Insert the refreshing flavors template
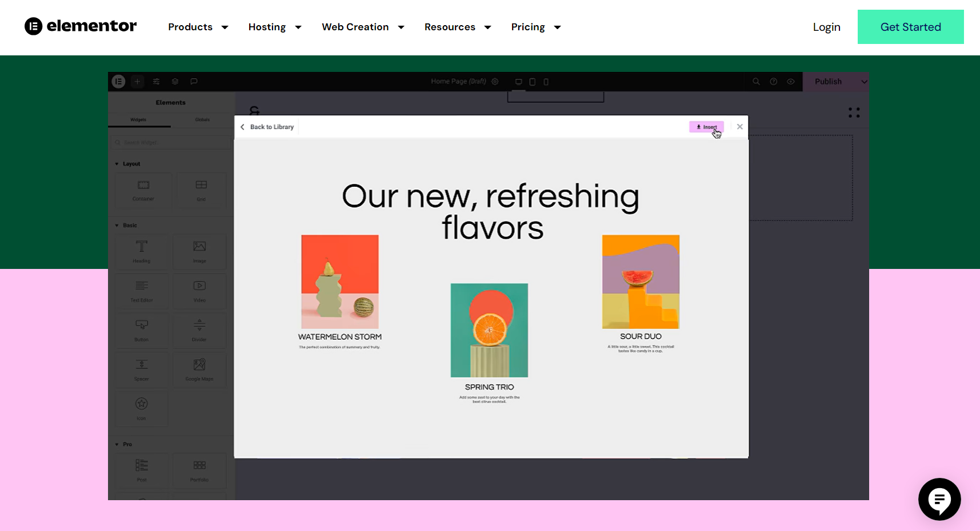Image resolution: width=980 pixels, height=531 pixels. [706, 126]
